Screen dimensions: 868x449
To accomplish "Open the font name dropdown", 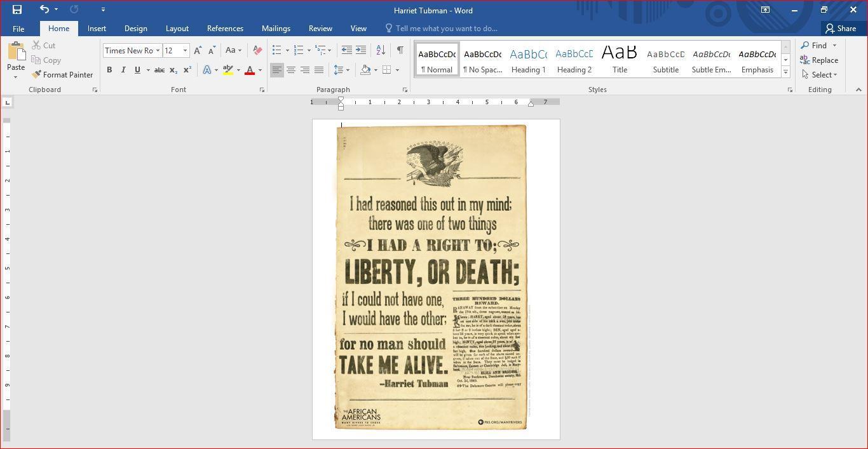I will (158, 51).
